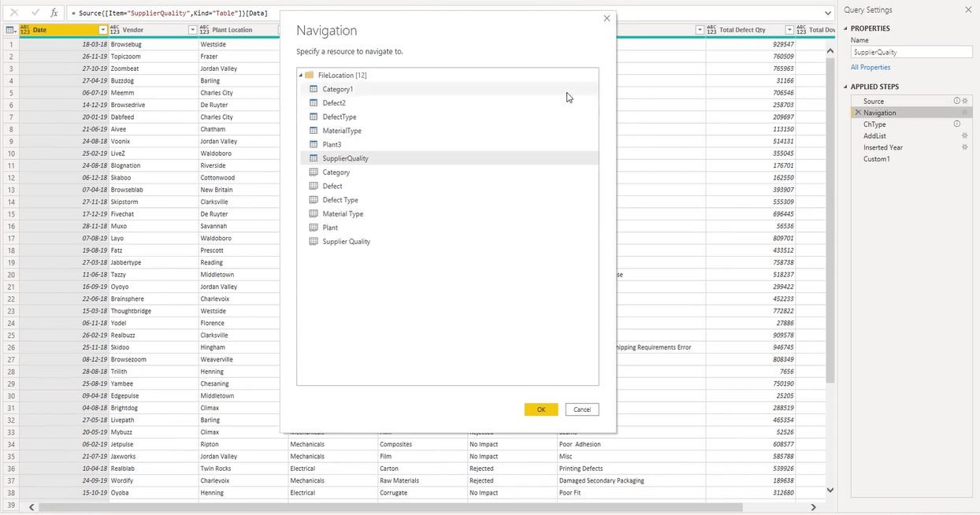Select SupplierQuality table in Navigation list
The height and width of the screenshot is (515, 980).
447,158
